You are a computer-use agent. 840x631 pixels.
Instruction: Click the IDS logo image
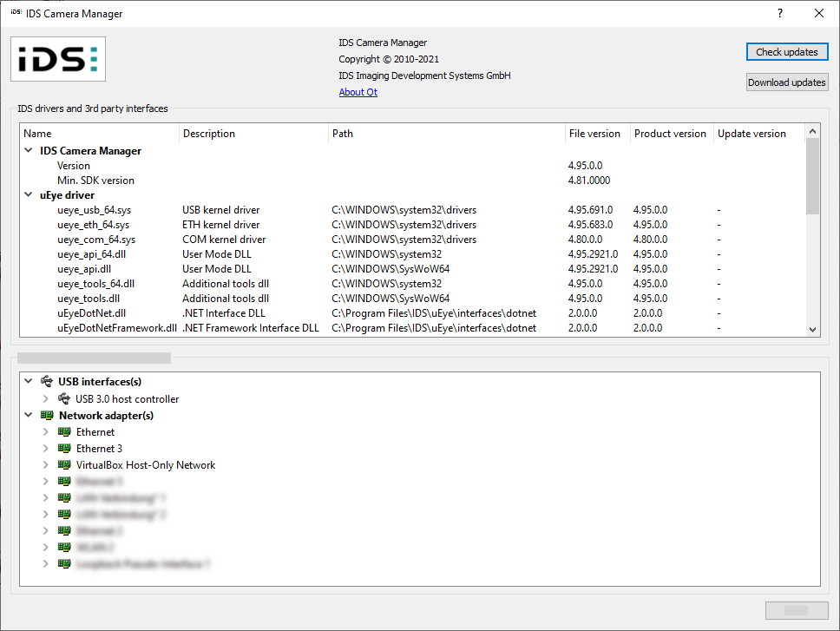tap(58, 59)
